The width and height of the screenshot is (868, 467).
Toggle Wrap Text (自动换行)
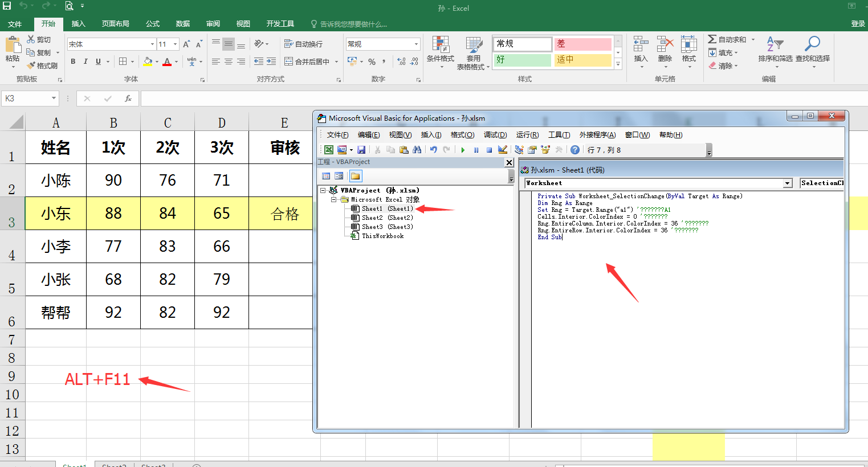(x=303, y=44)
